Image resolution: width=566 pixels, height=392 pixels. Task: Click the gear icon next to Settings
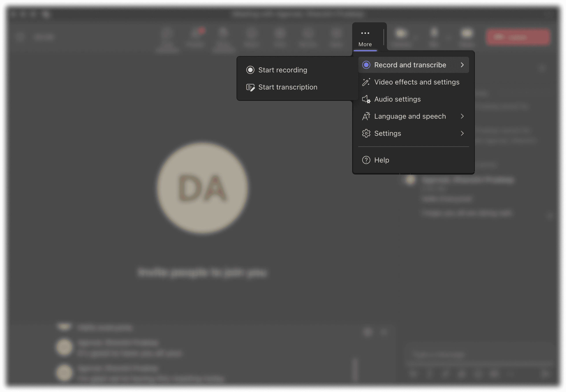coord(366,133)
